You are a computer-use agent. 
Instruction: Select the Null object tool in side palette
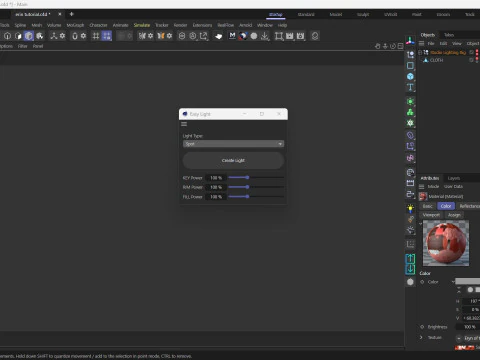click(410, 55)
